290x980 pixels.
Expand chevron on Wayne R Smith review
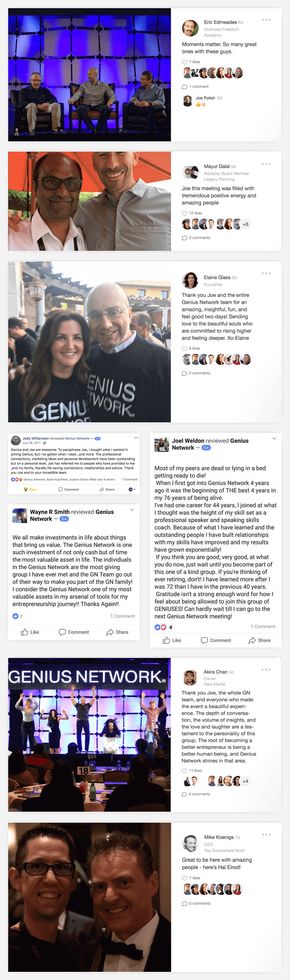click(132, 510)
